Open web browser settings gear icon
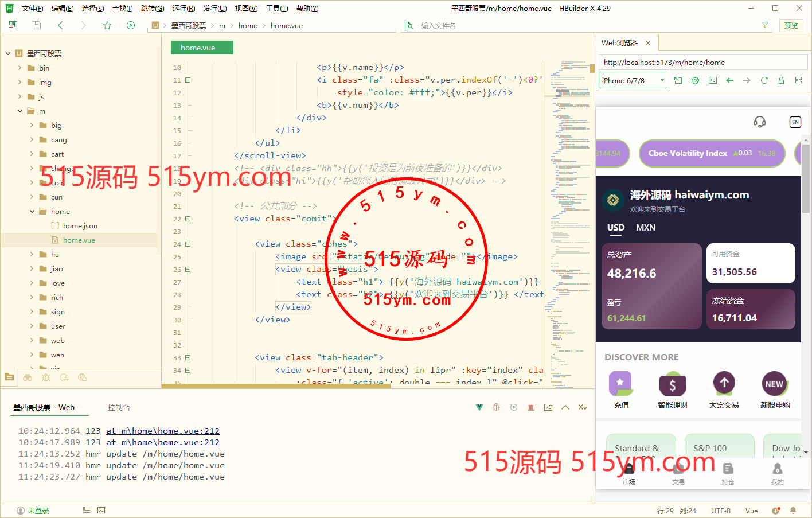Screen dimensions: 812x518 (x=695, y=80)
